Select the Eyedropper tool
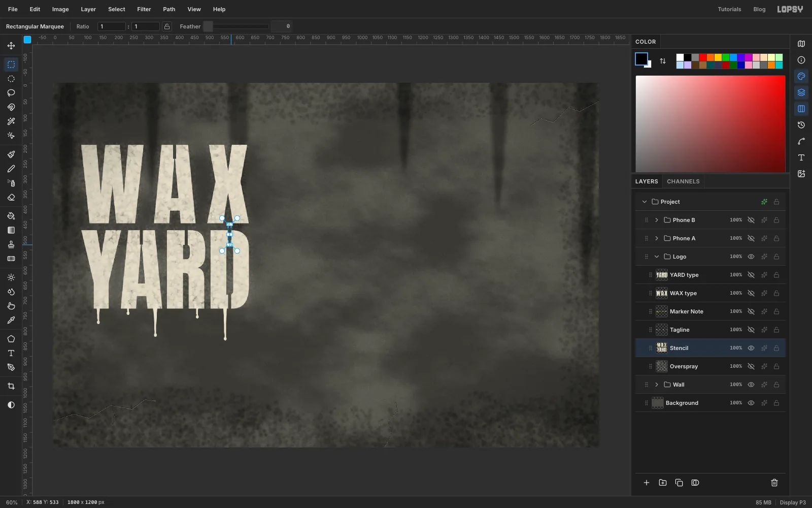Image resolution: width=812 pixels, height=508 pixels. 11,320
